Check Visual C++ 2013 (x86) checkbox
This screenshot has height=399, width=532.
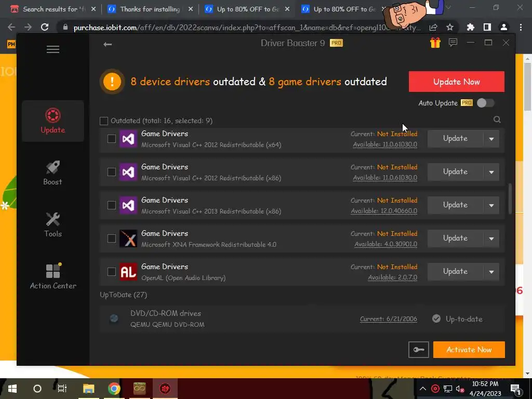point(112,205)
